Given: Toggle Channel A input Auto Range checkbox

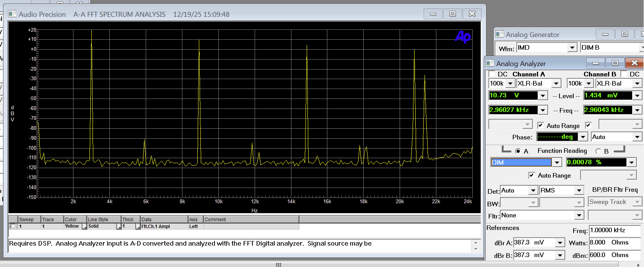Looking at the screenshot, I should pos(540,125).
